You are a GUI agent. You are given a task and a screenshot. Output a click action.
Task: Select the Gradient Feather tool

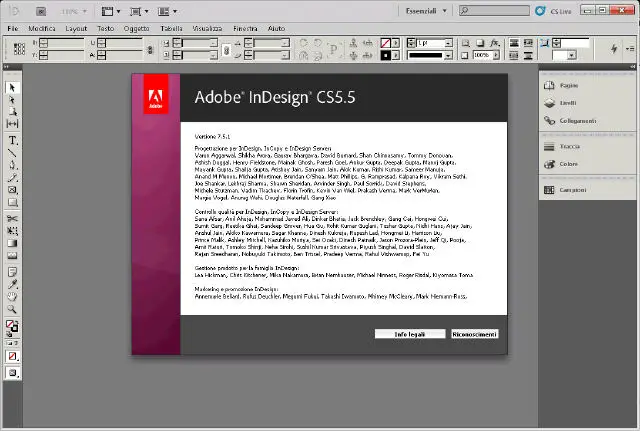coord(12,256)
